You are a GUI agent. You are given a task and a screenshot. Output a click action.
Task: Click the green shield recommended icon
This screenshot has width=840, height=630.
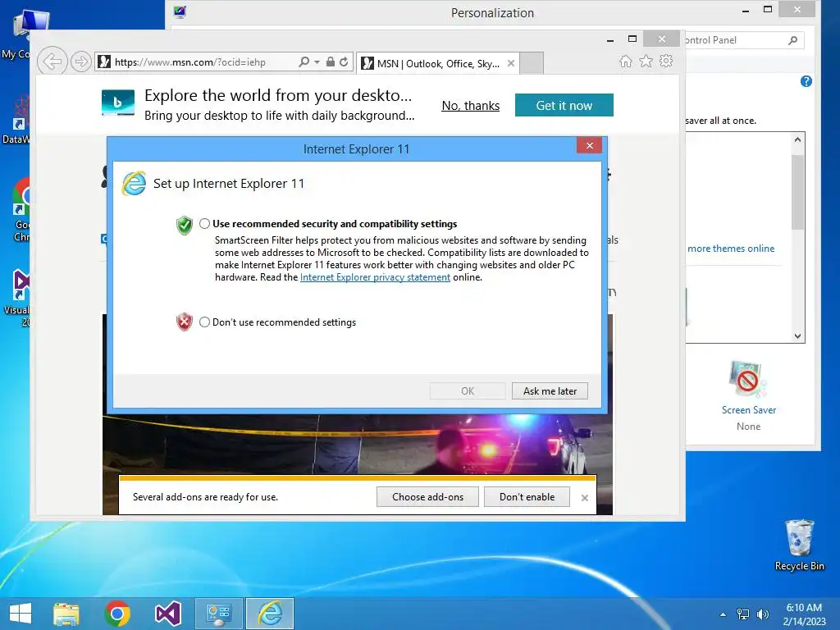tap(185, 226)
